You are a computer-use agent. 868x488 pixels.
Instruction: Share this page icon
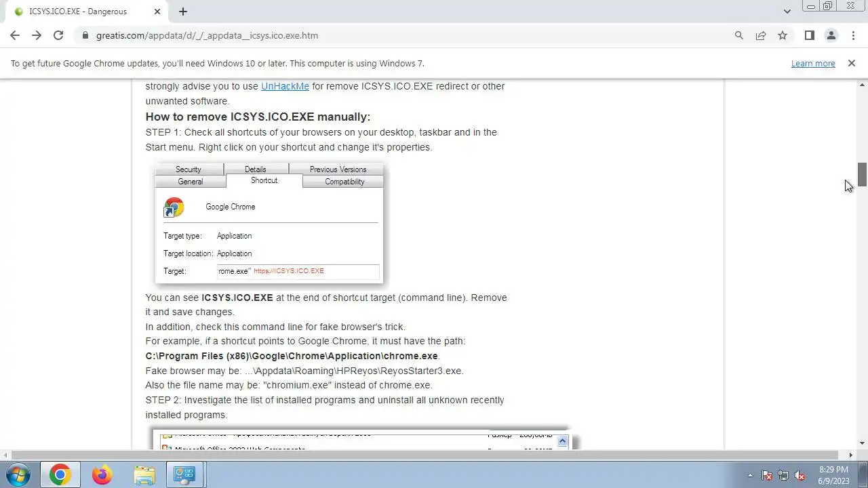click(761, 35)
